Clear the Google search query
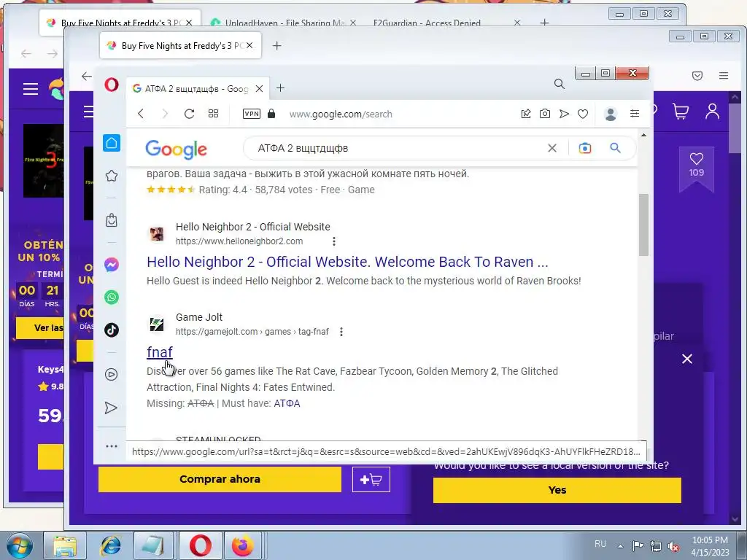The height and width of the screenshot is (560, 747). (552, 148)
